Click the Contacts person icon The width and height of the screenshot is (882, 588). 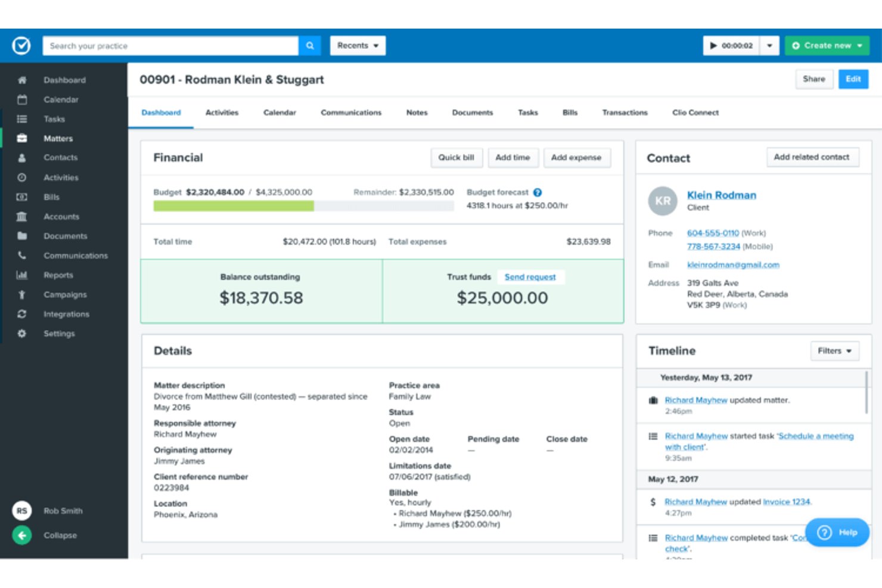(x=22, y=158)
